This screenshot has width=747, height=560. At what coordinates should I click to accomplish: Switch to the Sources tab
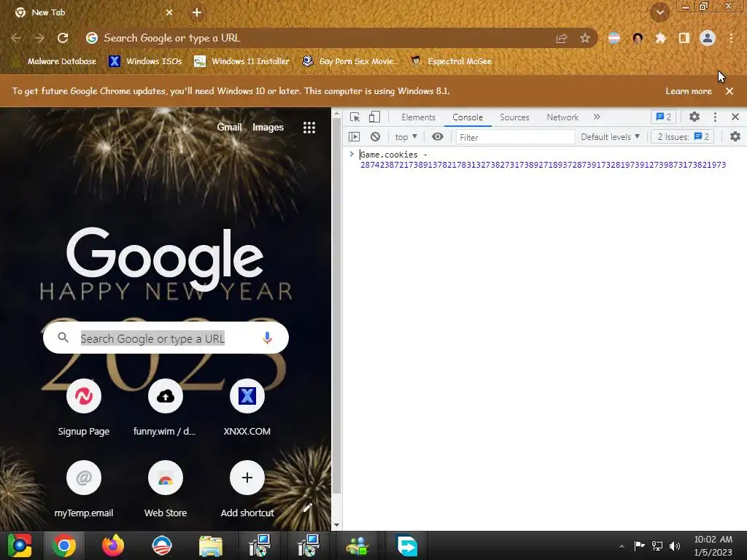point(514,117)
